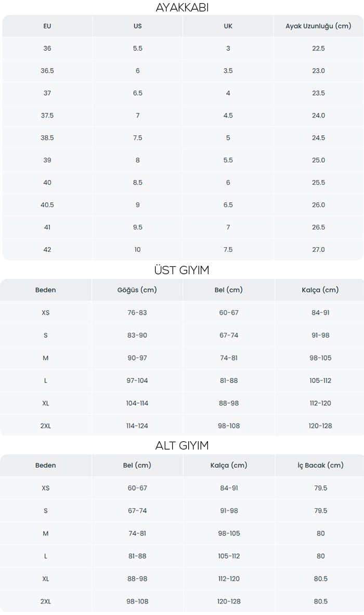Select the Göğüs (cm) column header

[x=137, y=290]
